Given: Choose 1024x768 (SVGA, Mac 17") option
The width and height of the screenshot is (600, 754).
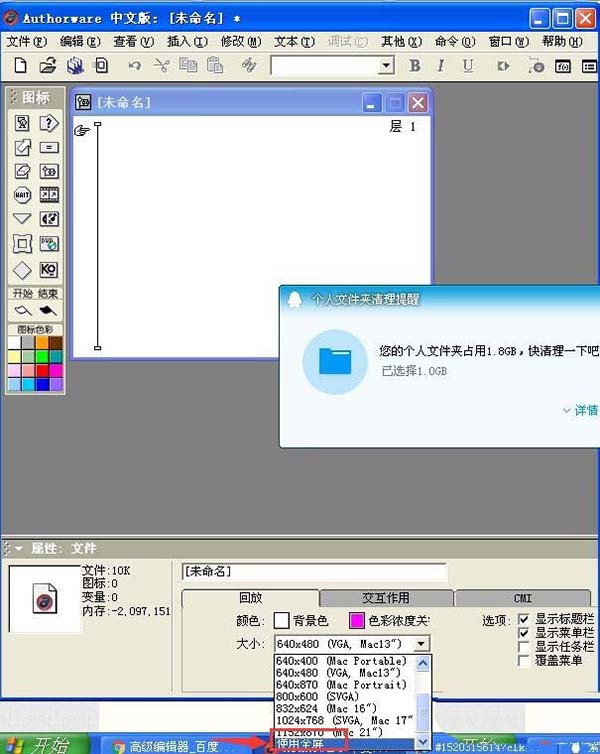Looking at the screenshot, I should pos(344,720).
